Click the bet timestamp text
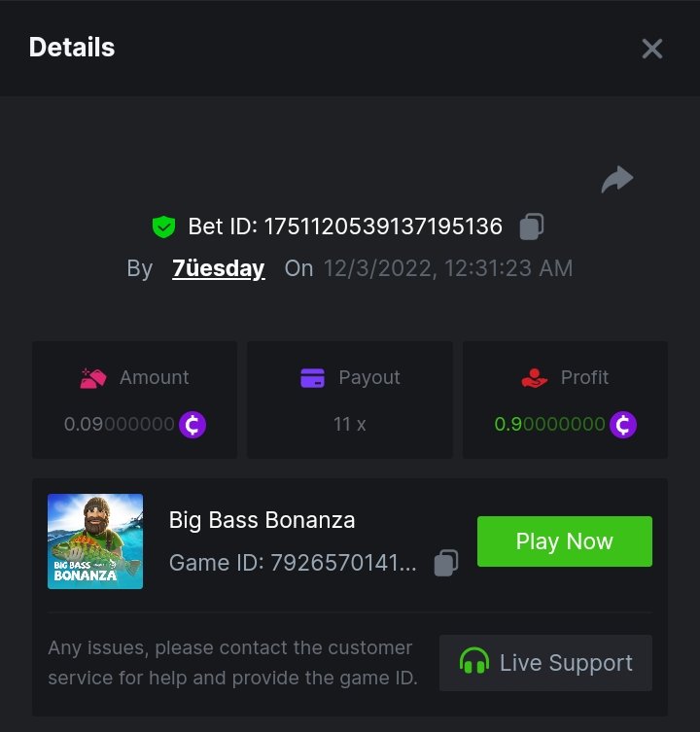Viewport: 700px width, 732px height. (448, 269)
